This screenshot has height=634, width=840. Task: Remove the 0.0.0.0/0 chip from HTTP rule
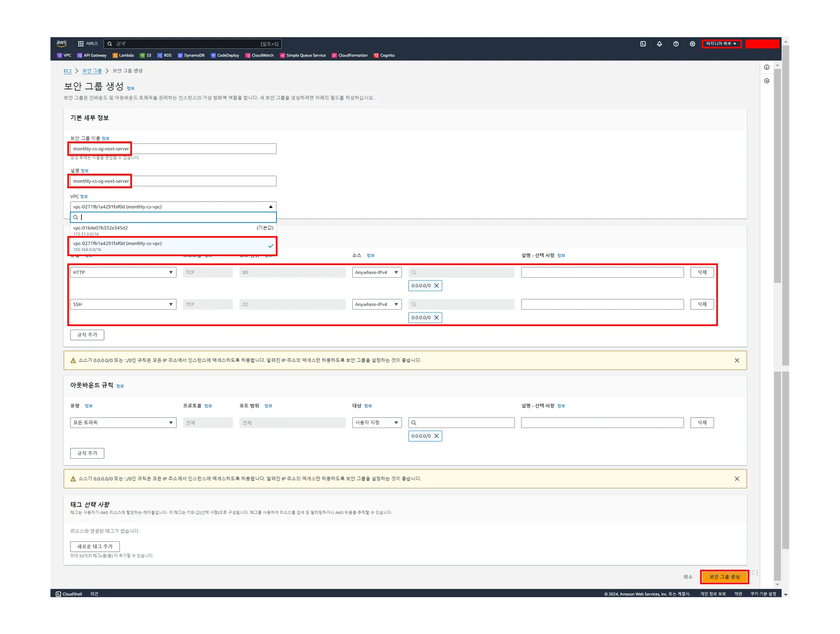[436, 286]
